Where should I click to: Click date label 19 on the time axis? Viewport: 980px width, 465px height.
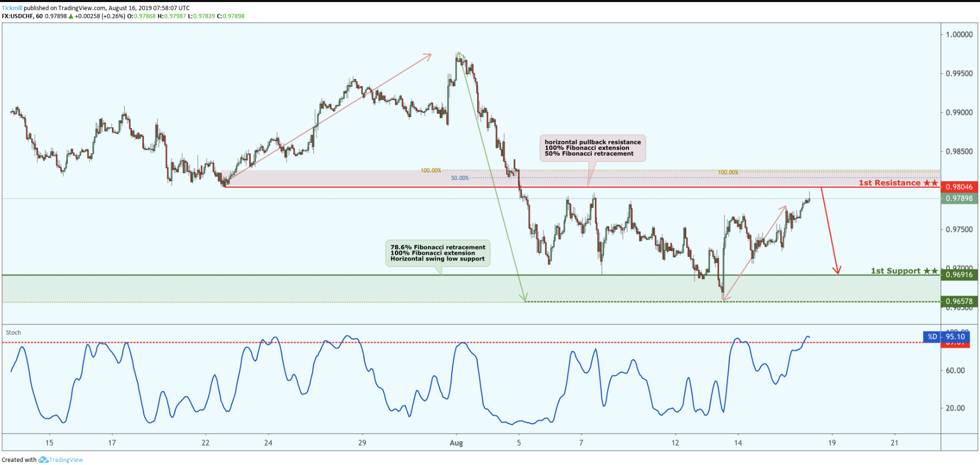832,443
